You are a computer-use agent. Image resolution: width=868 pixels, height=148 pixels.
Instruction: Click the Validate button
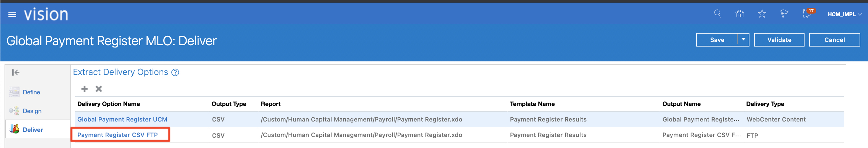(779, 40)
